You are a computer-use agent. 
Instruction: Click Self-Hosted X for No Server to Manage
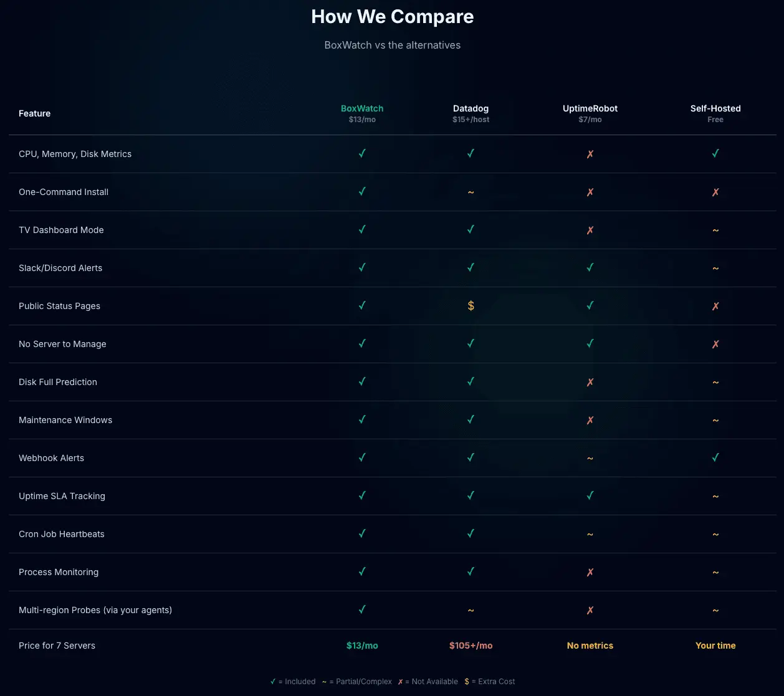[x=715, y=344]
